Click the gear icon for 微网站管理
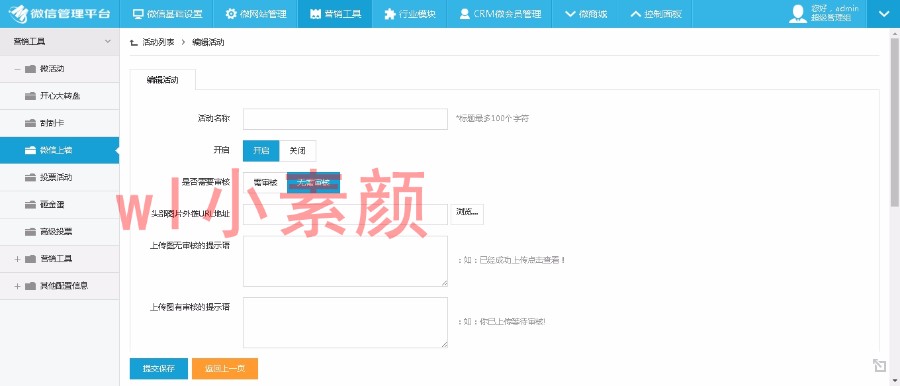 tap(231, 14)
